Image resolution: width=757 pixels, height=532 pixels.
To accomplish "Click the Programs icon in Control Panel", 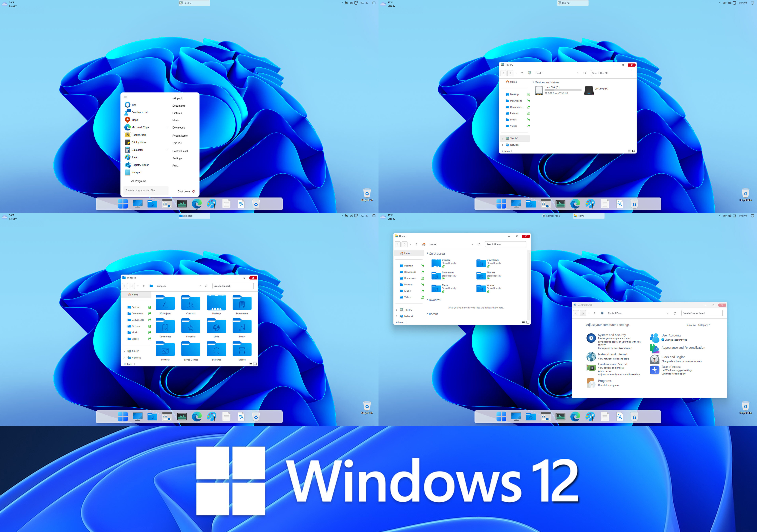I will coord(591,383).
